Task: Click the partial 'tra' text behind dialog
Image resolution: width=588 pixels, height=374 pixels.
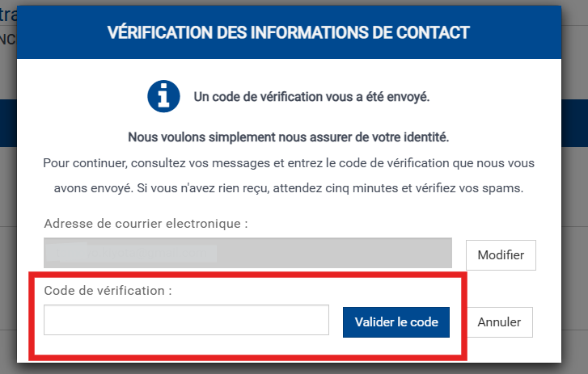Action: point(8,15)
